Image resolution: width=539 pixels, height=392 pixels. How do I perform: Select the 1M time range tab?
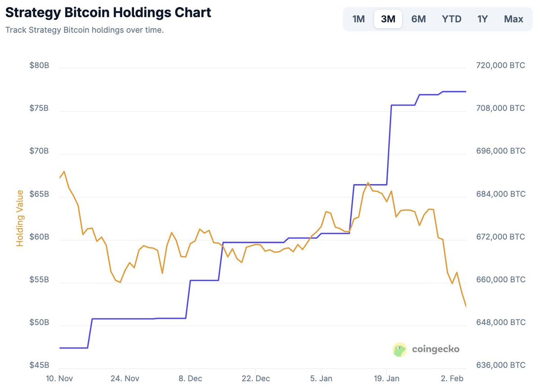point(358,19)
